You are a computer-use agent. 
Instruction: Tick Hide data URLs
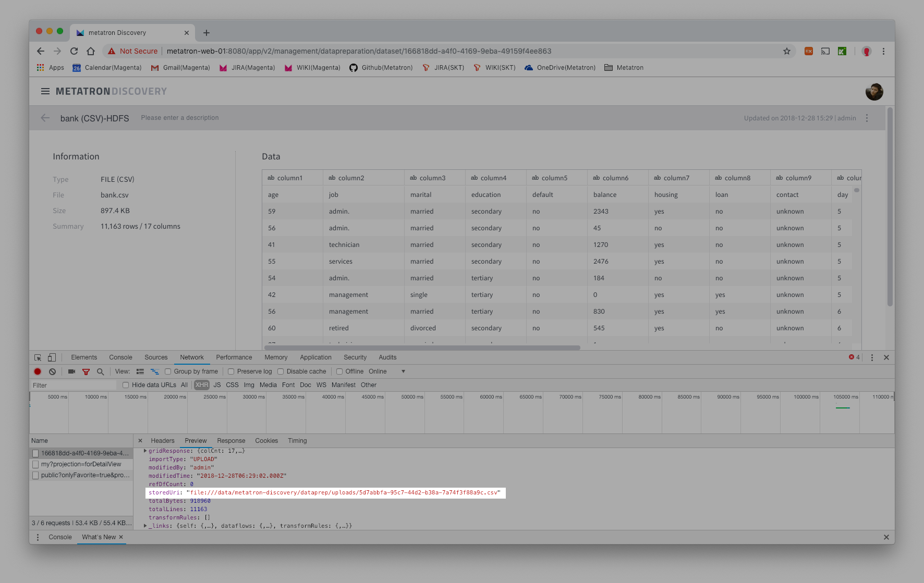point(126,385)
